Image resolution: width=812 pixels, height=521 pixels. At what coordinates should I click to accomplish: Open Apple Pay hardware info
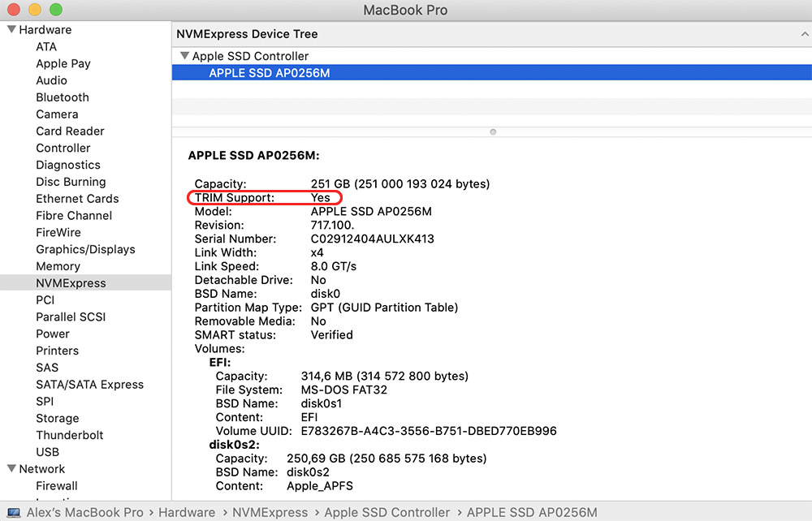pos(63,63)
